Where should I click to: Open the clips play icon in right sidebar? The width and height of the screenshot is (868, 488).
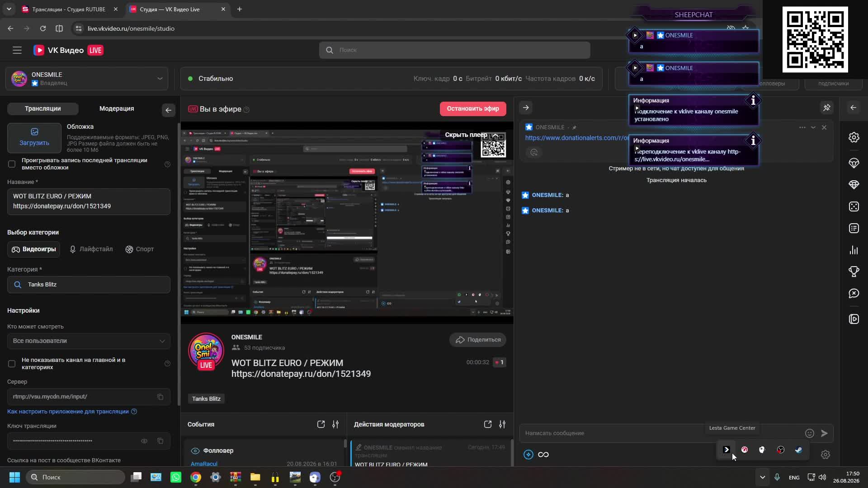854,319
